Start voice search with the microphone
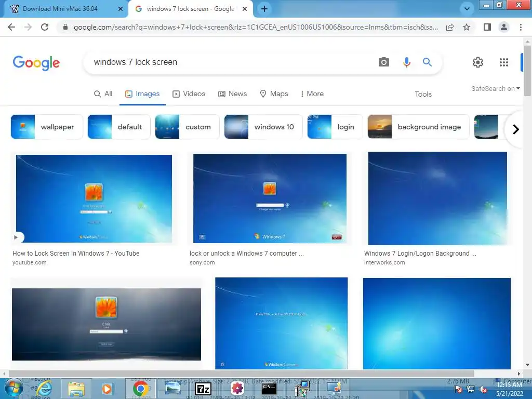 (406, 62)
